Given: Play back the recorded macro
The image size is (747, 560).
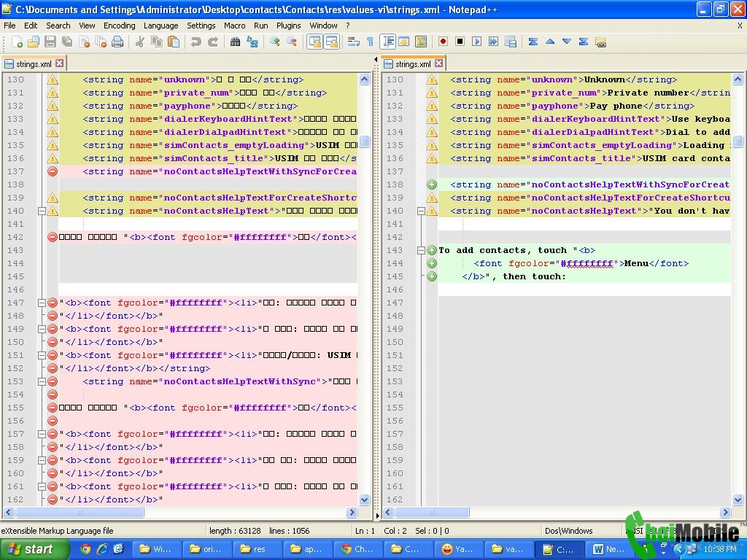Looking at the screenshot, I should [x=477, y=42].
